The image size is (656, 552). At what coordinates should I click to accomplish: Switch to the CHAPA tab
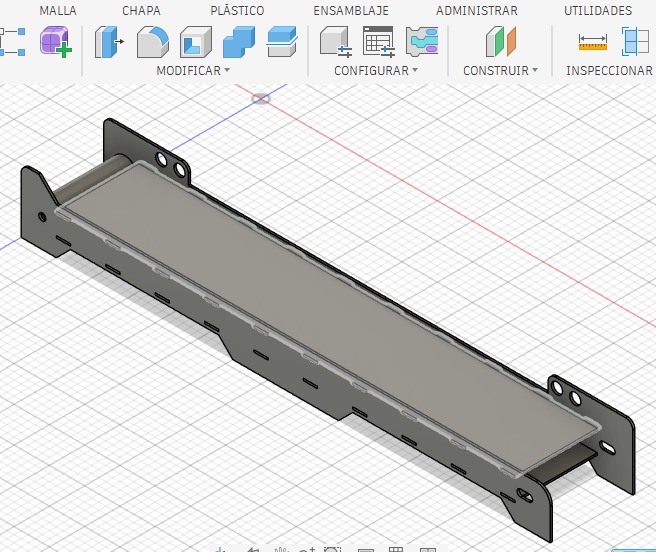(141, 10)
